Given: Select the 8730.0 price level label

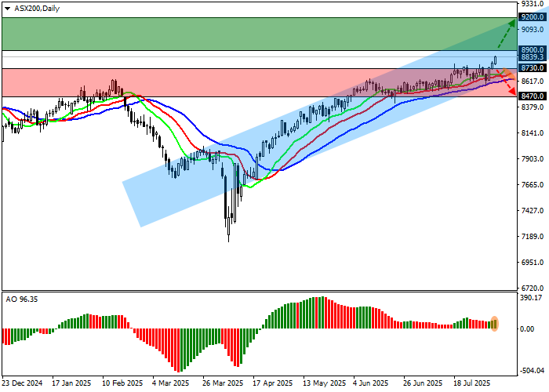Looking at the screenshot, I should point(533,68).
